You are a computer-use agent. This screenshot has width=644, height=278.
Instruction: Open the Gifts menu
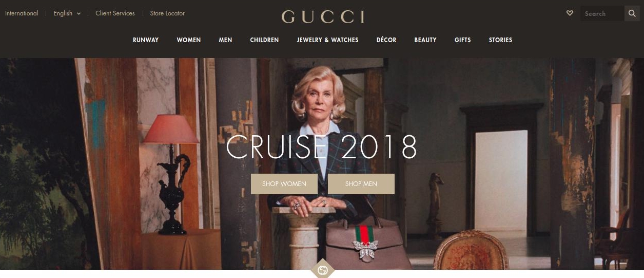tap(462, 40)
